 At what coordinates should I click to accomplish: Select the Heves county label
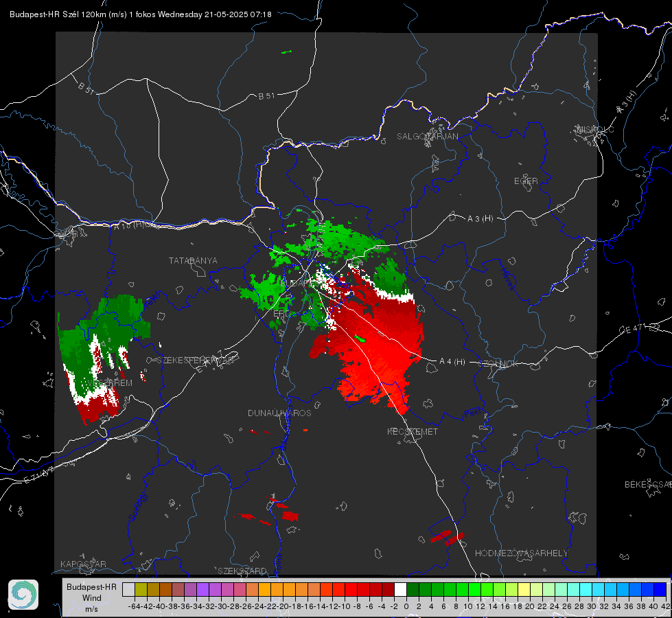coord(507,279)
